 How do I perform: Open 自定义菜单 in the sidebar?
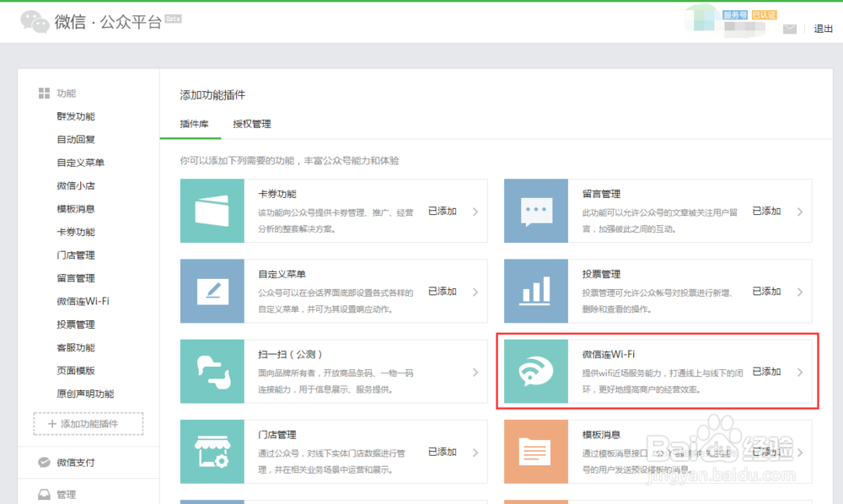(x=81, y=163)
